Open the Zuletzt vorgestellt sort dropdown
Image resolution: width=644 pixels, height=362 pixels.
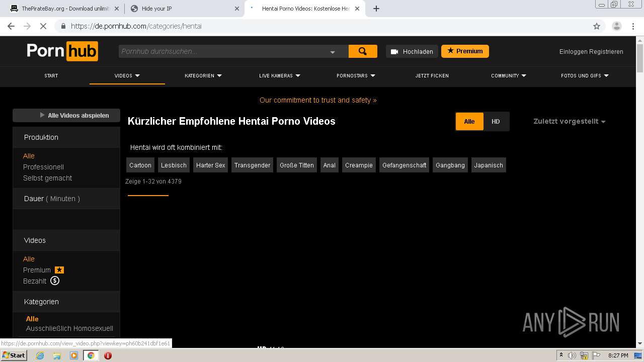tap(569, 121)
